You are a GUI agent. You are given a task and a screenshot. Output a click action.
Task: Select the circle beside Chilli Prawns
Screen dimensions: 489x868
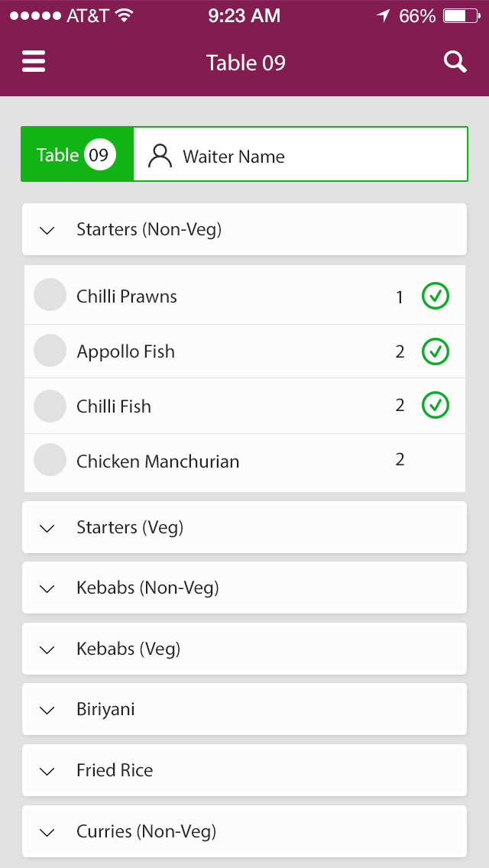coord(50,296)
